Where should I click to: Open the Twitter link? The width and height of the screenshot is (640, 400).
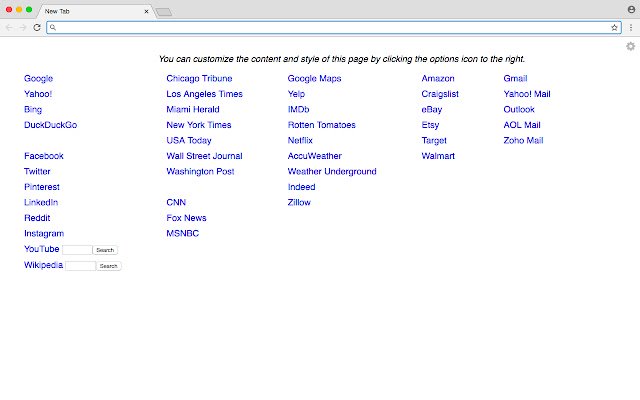(x=37, y=171)
